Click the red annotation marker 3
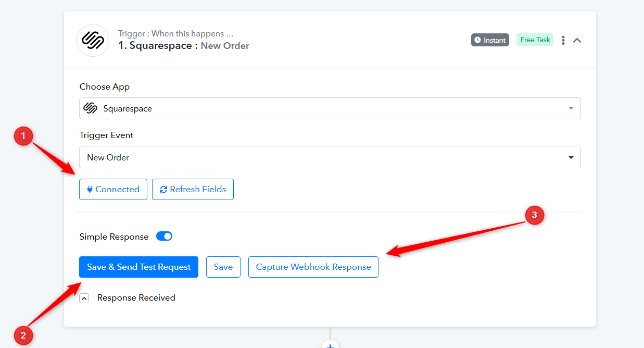Image resolution: width=644 pixels, height=348 pixels. (x=534, y=215)
